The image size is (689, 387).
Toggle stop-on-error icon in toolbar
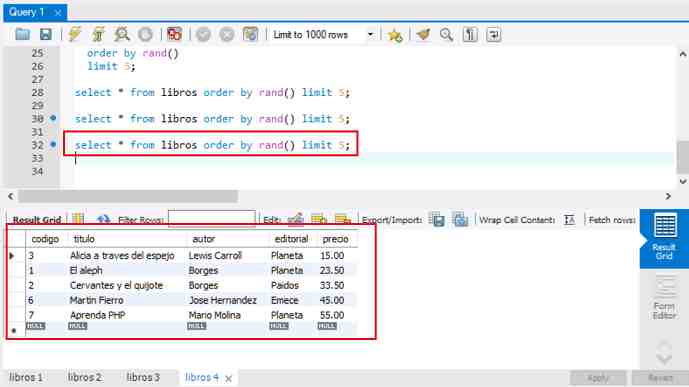tap(174, 34)
